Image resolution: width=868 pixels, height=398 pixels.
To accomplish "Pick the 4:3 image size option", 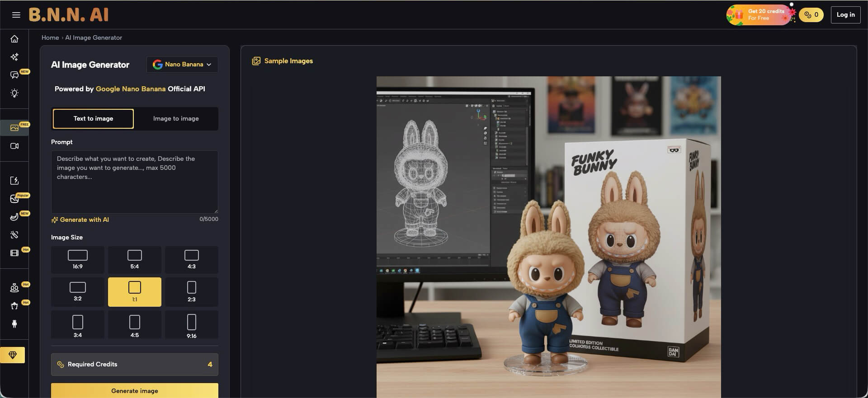I will pyautogui.click(x=192, y=260).
